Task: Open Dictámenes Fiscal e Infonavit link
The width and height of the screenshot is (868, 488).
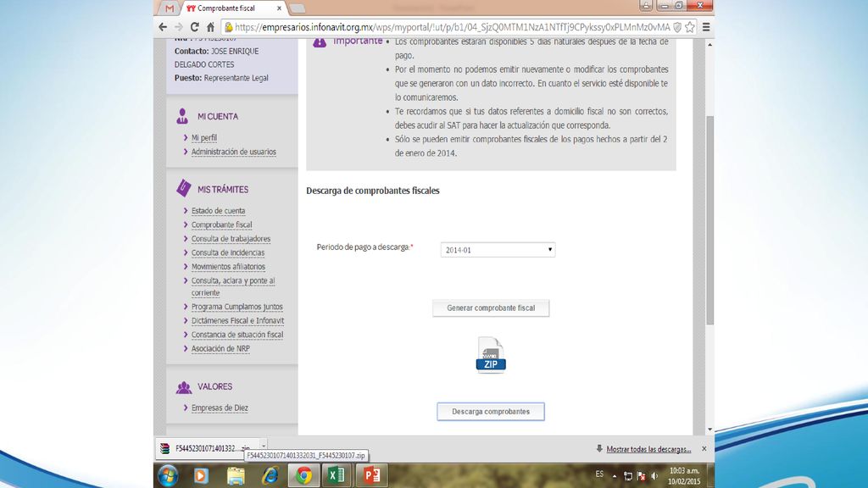Action: point(237,320)
